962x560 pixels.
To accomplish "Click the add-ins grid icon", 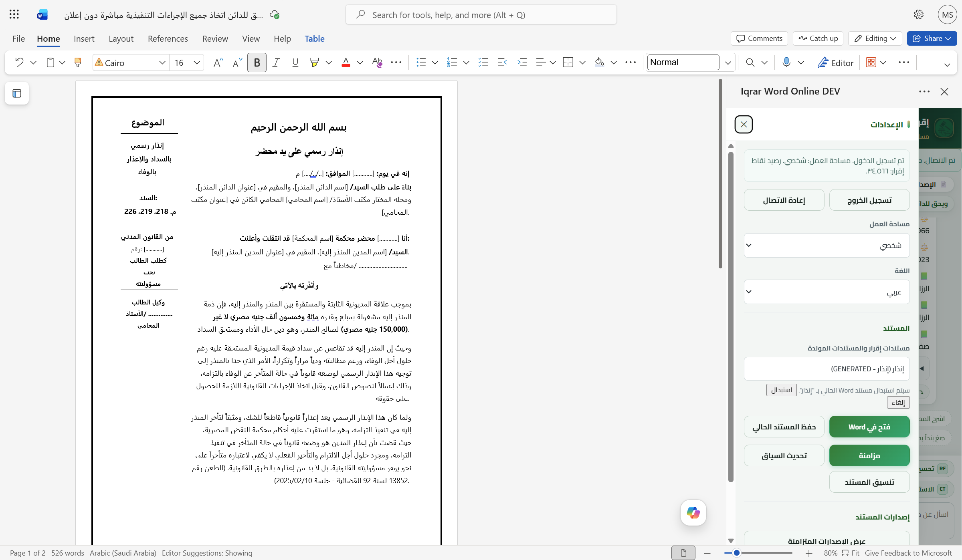I will point(871,62).
